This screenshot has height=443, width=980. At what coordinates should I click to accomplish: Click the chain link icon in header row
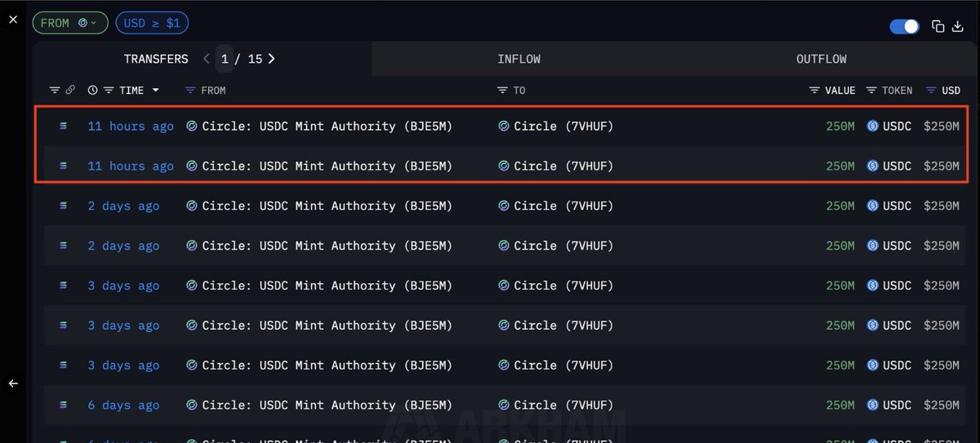coord(70,91)
